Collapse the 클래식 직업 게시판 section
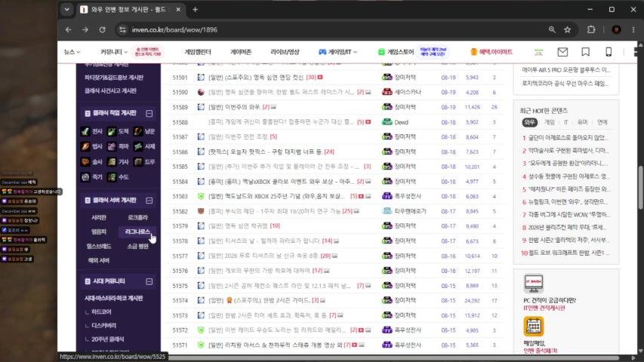This screenshot has width=644, height=362. click(149, 113)
